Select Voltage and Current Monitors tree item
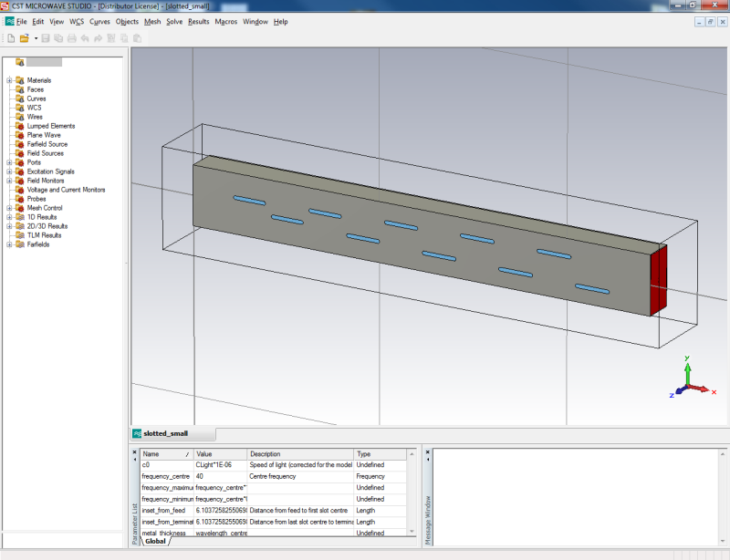This screenshot has width=730, height=560. pyautogui.click(x=66, y=190)
